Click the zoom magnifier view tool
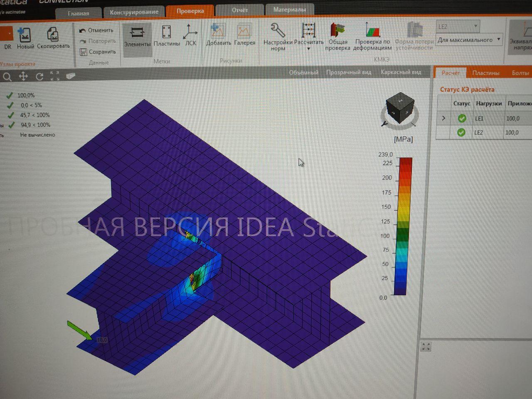The width and height of the screenshot is (532, 399). point(7,76)
